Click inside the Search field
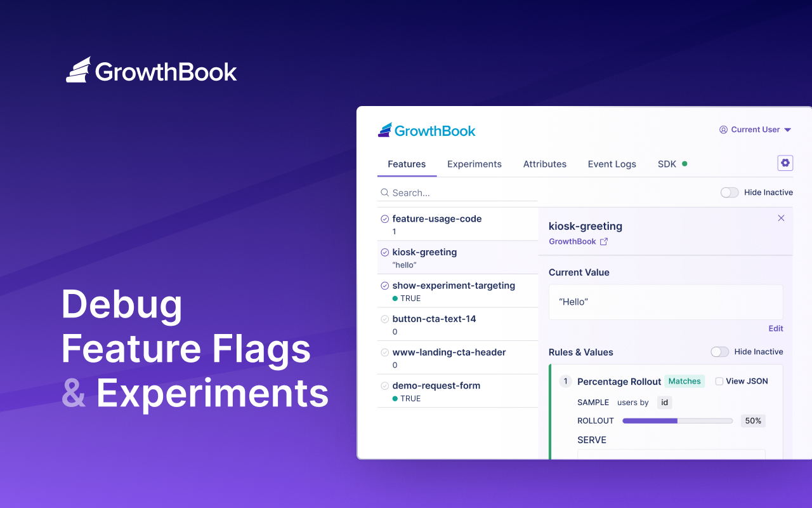Viewport: 812px width, 508px height. (x=444, y=192)
